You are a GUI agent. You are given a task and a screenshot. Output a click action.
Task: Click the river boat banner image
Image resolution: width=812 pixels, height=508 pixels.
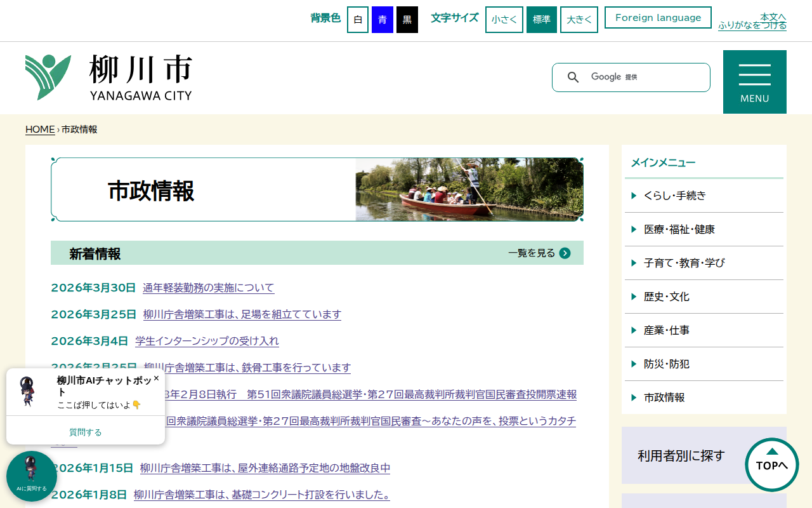click(469, 189)
